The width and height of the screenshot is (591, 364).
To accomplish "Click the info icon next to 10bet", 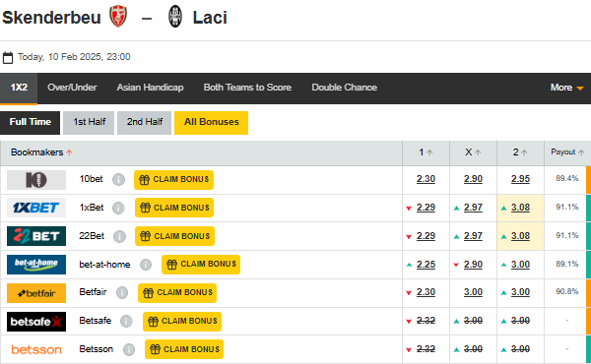I will point(118,180).
